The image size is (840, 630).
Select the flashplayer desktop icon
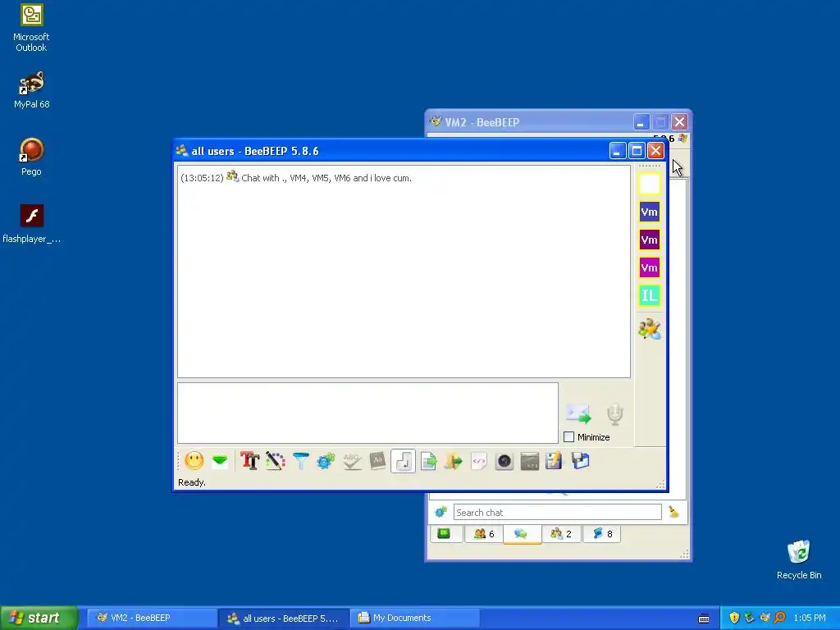tap(31, 224)
